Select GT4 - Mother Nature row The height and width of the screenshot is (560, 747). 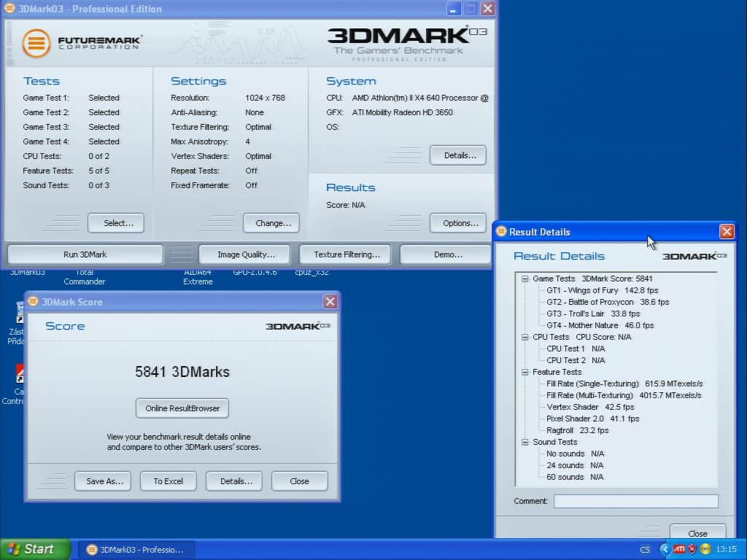click(x=600, y=325)
